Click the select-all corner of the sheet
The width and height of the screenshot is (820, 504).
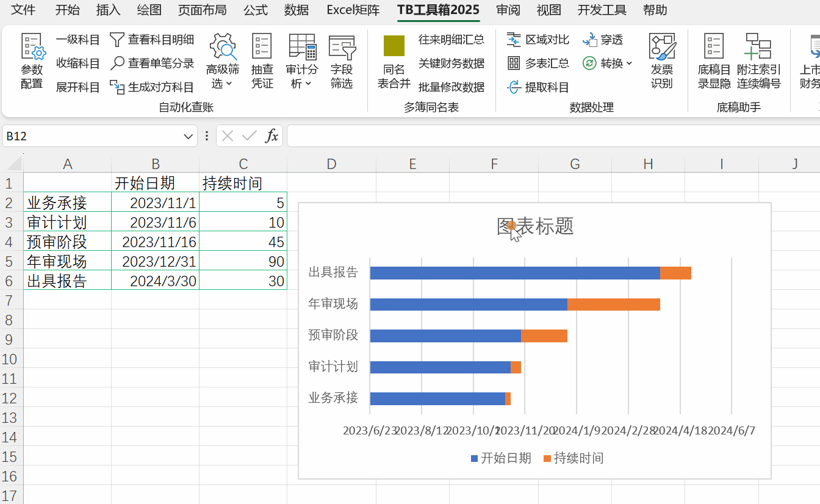pos(13,164)
